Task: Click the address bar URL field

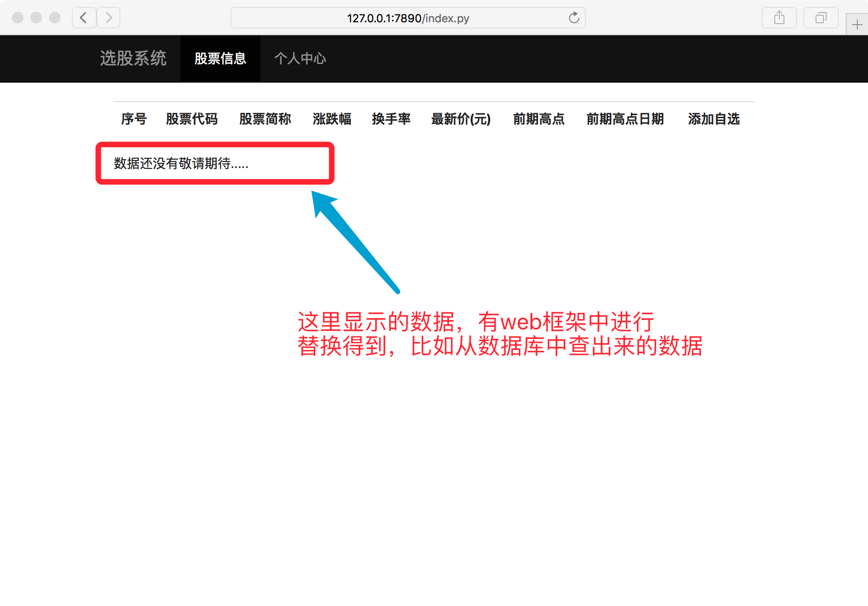Action: [408, 18]
